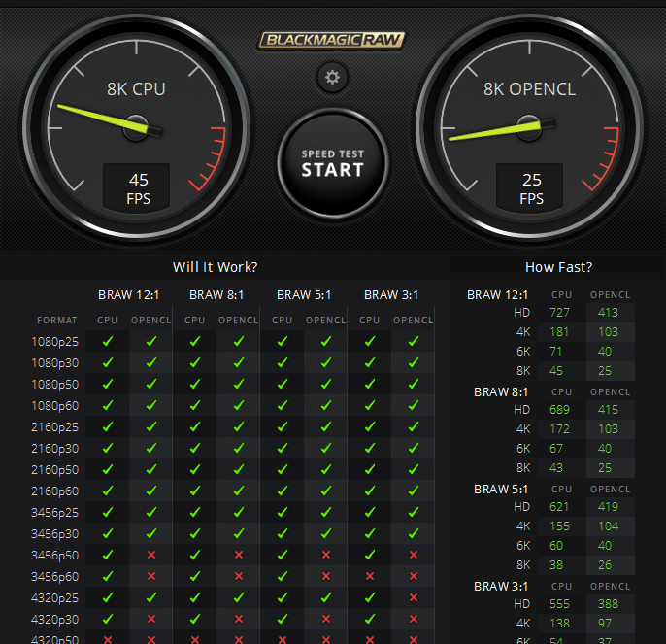Click the BRAW 12:1 HD OpenCL value 413
The image size is (666, 644).
[x=608, y=313]
